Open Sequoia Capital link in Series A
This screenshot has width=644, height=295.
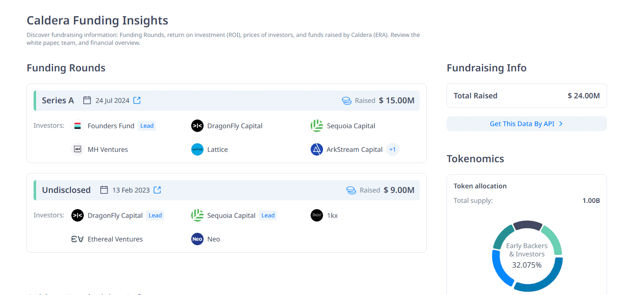[351, 126]
